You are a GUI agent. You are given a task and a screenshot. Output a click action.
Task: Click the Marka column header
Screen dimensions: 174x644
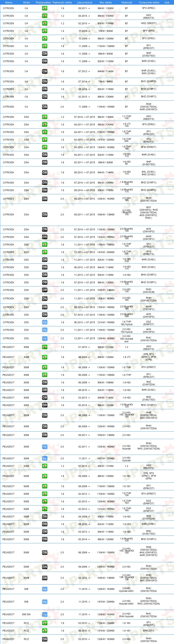(8, 2)
